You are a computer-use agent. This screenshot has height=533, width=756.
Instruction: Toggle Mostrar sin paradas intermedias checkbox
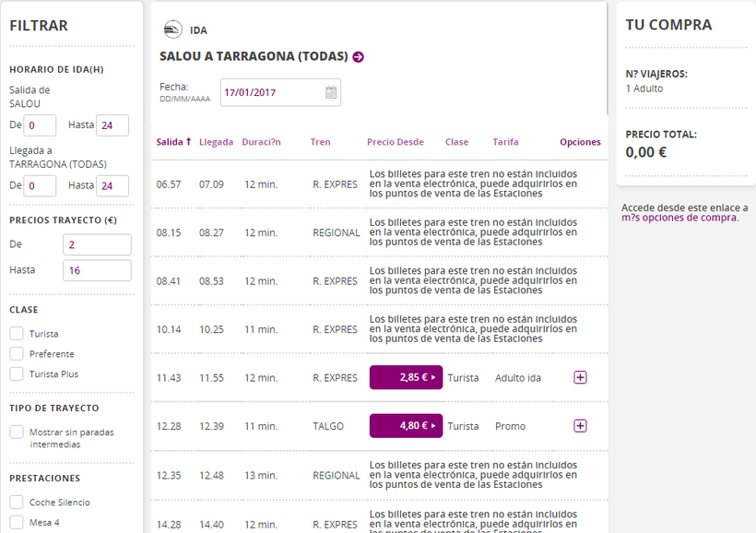[17, 432]
